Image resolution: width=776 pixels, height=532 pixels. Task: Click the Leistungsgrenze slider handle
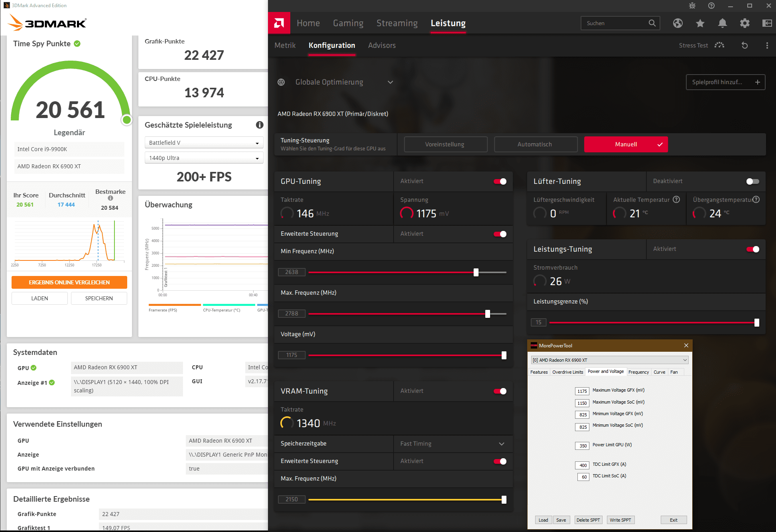(x=756, y=323)
